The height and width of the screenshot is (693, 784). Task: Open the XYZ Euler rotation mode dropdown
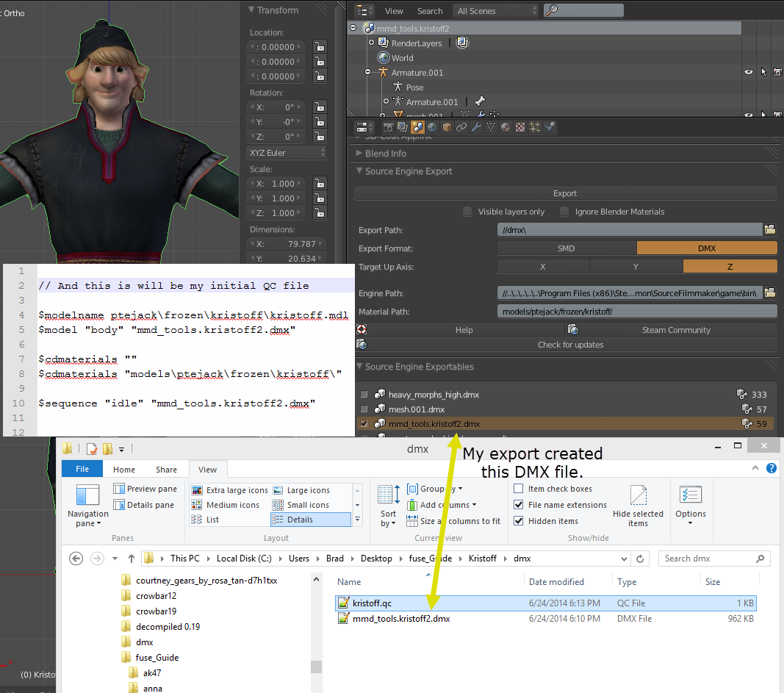point(287,153)
